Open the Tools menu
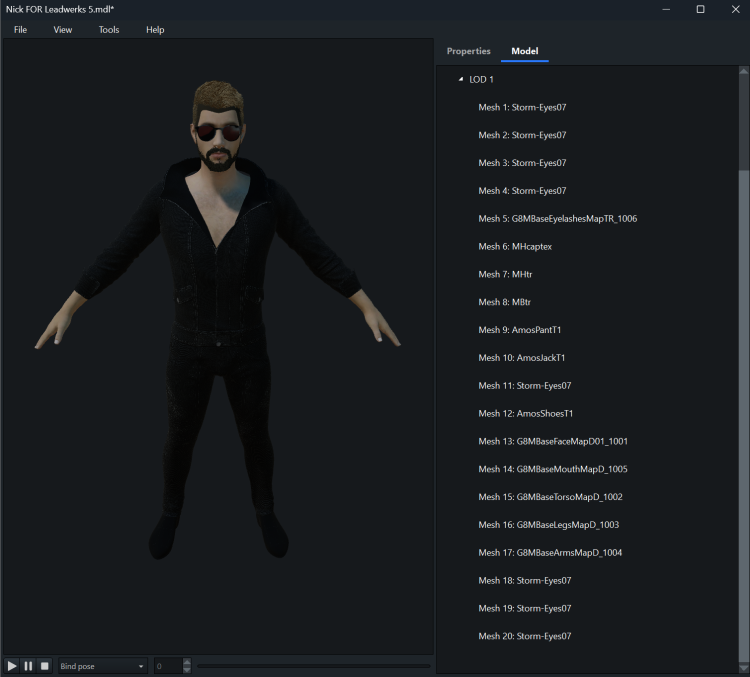 coord(109,30)
